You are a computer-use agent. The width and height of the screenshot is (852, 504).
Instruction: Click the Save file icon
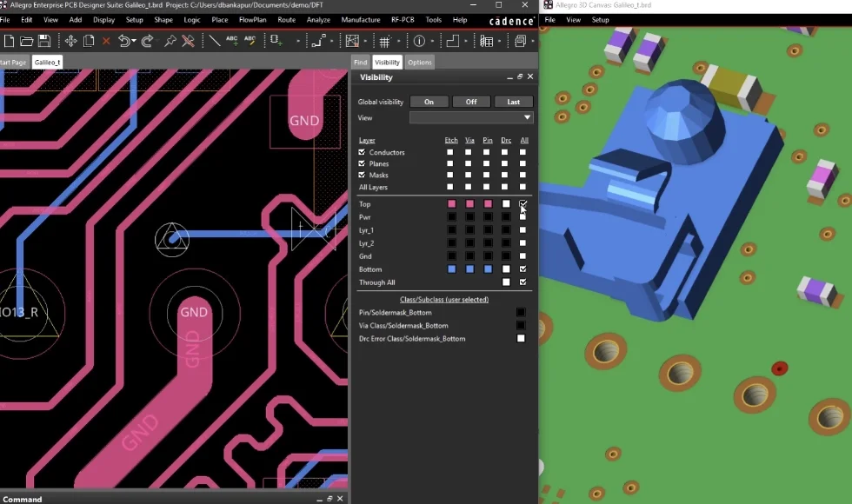tap(43, 41)
